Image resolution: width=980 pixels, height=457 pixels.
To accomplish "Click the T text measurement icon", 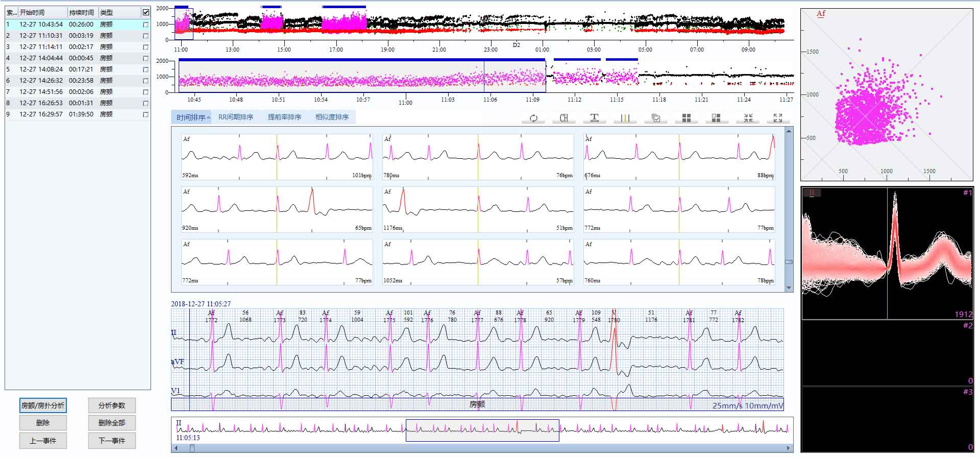I will coord(594,118).
